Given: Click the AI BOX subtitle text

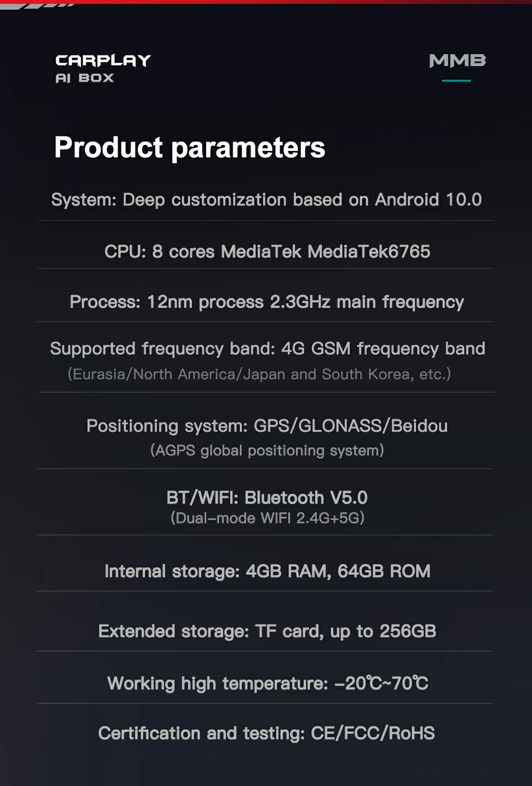Looking at the screenshot, I should [85, 78].
